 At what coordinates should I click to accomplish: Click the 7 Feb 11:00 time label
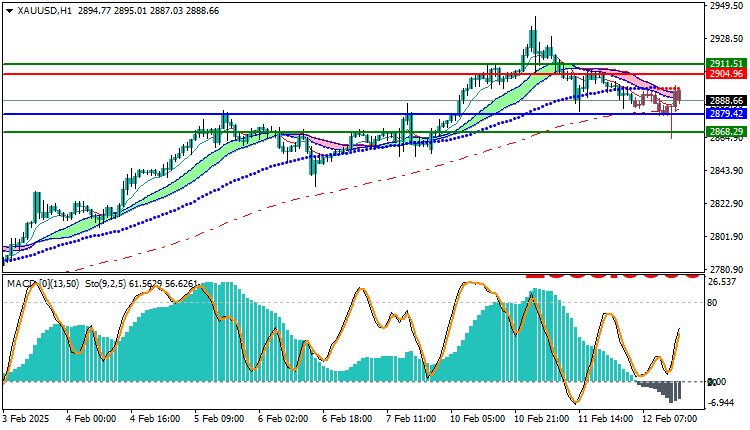click(411, 419)
